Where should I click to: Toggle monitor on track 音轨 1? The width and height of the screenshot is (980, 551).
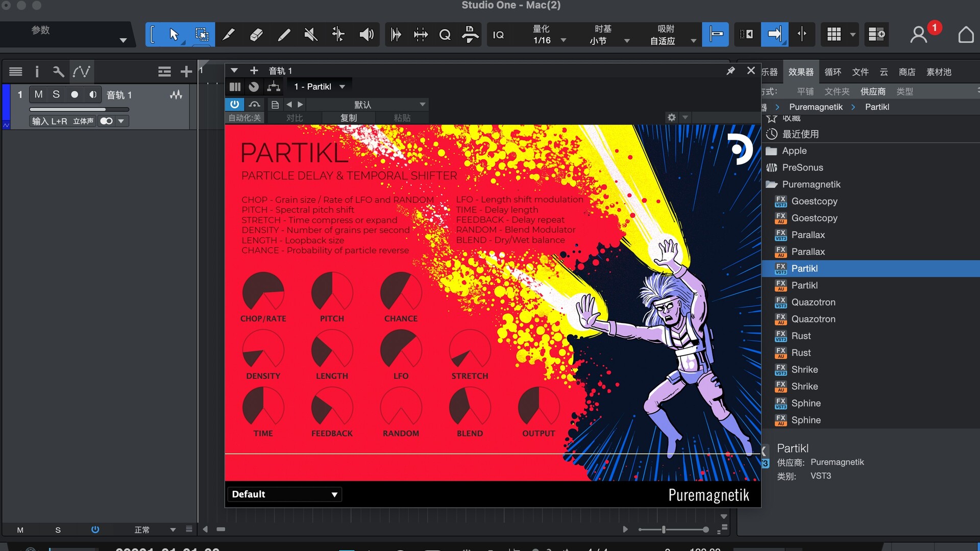93,94
